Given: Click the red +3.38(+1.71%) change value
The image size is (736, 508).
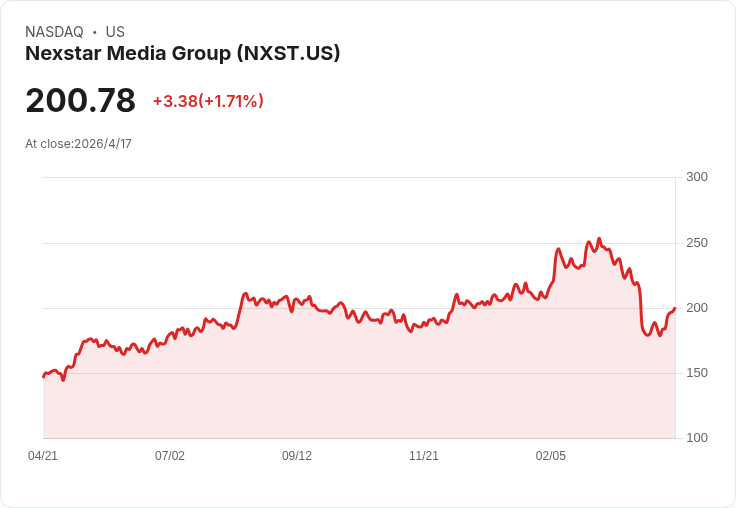Looking at the screenshot, I should pyautogui.click(x=208, y=101).
